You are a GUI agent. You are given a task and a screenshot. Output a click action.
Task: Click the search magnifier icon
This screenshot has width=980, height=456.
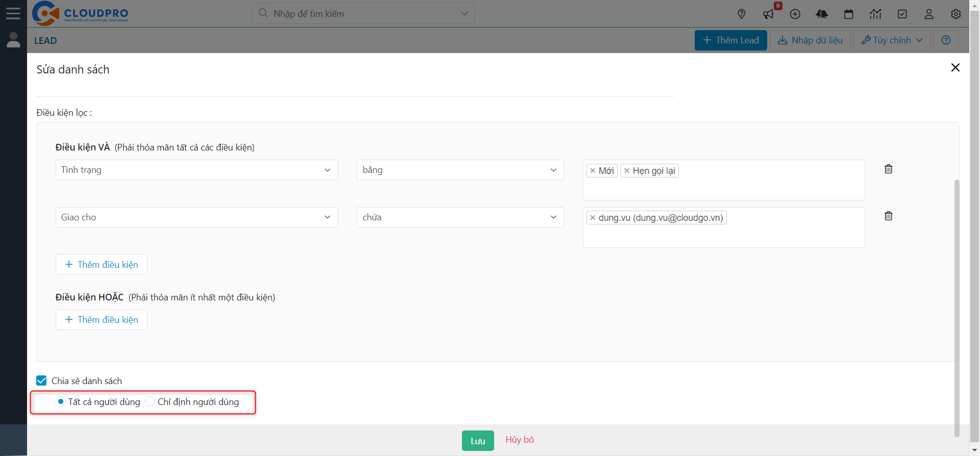click(263, 13)
